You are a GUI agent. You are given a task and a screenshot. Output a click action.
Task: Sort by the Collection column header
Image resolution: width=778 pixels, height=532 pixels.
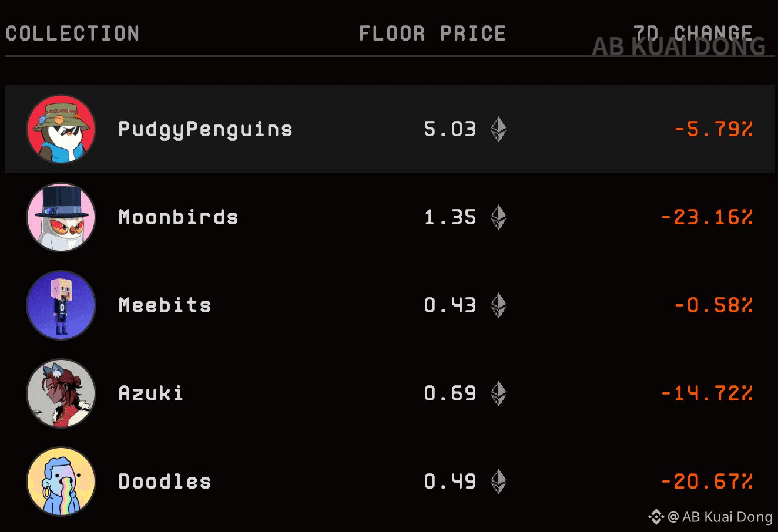click(x=73, y=33)
